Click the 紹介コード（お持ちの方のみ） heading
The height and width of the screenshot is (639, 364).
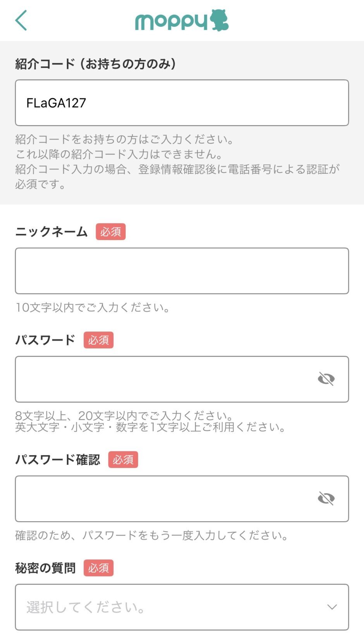point(96,64)
